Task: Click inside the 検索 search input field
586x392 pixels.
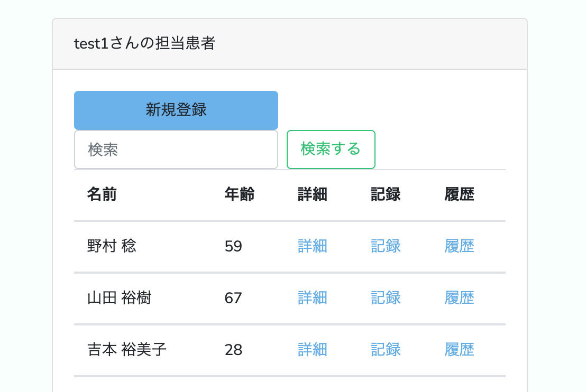Action: coord(176,150)
